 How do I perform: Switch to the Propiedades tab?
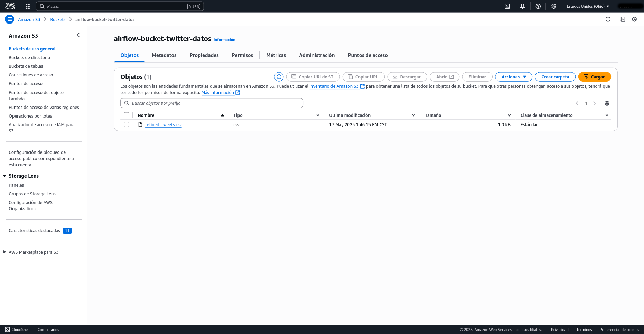[x=204, y=55]
